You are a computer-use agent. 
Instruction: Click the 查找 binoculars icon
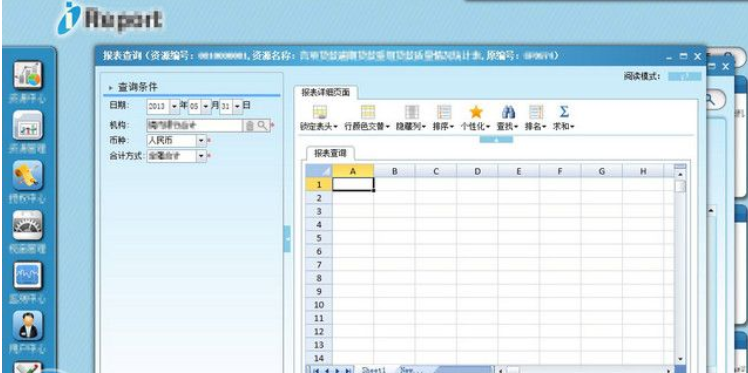tap(508, 112)
